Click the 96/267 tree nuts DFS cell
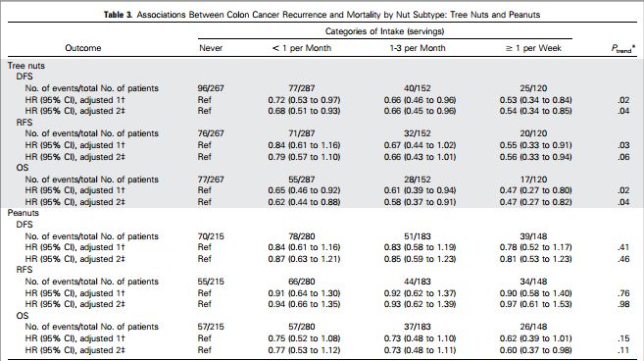 [x=211, y=88]
